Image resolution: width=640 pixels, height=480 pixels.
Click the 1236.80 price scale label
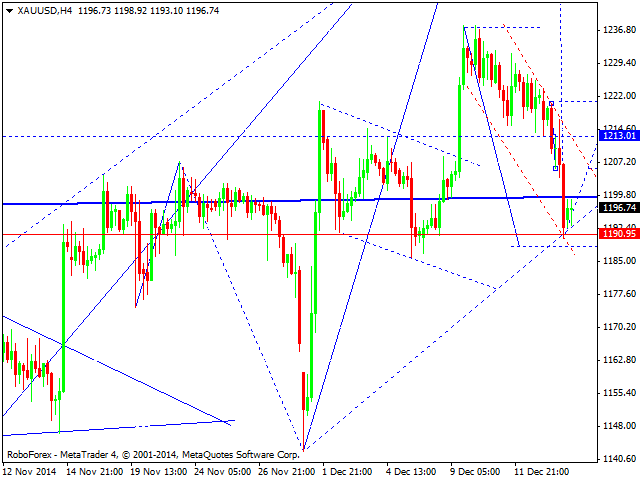tap(619, 30)
